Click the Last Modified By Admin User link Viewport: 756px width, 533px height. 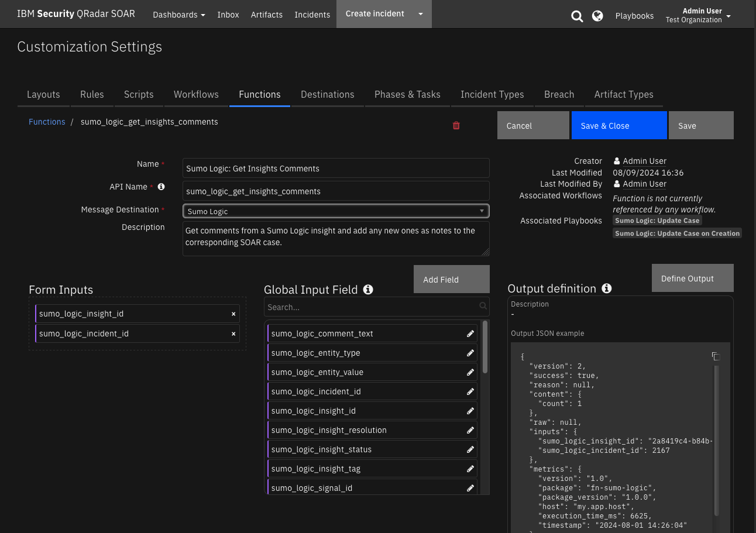coord(644,184)
